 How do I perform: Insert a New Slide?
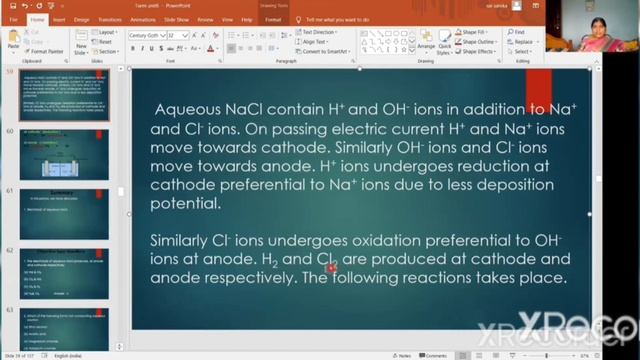pos(81,43)
